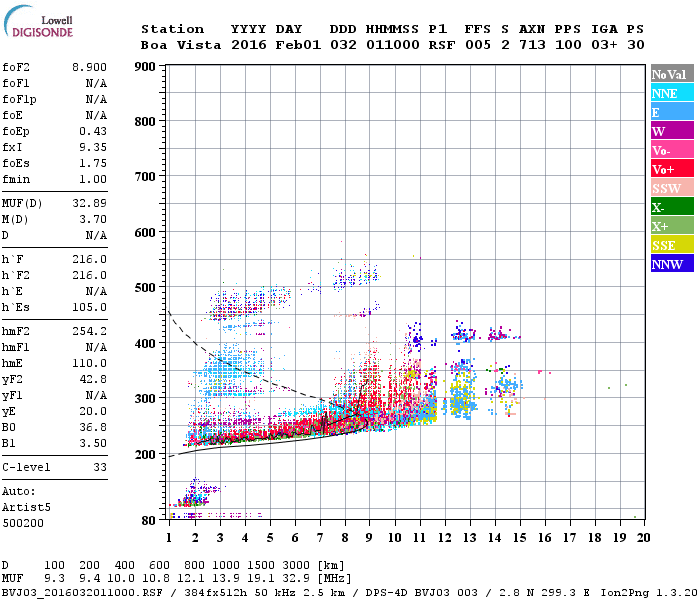Click the fxI value 9.35

tap(93, 147)
